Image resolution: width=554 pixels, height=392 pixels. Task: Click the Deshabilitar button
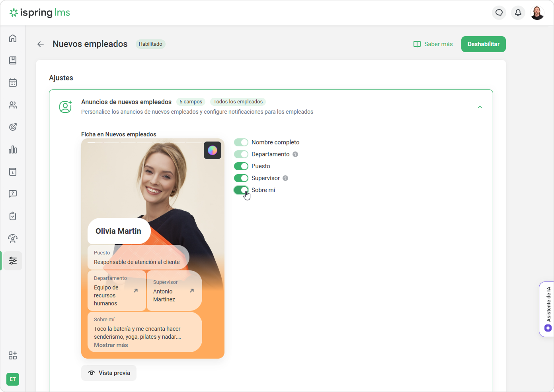pyautogui.click(x=483, y=44)
